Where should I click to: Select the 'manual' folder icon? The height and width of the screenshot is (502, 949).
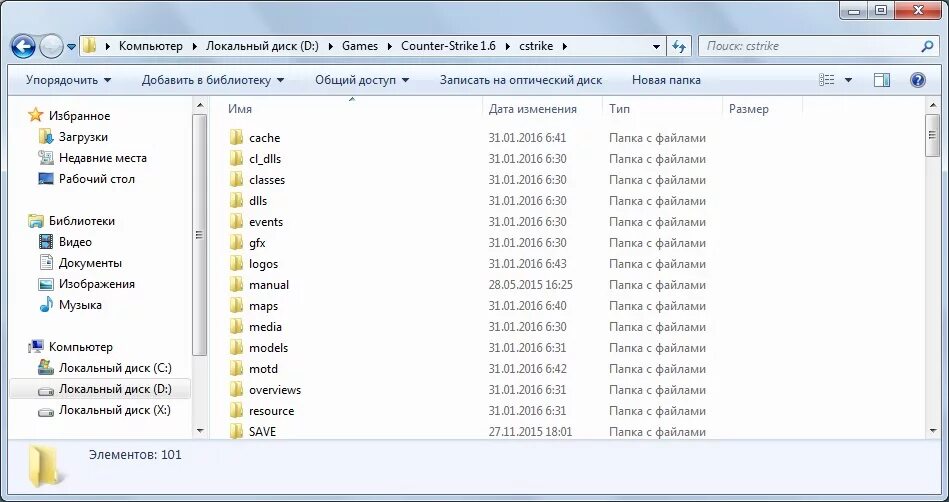[237, 285]
